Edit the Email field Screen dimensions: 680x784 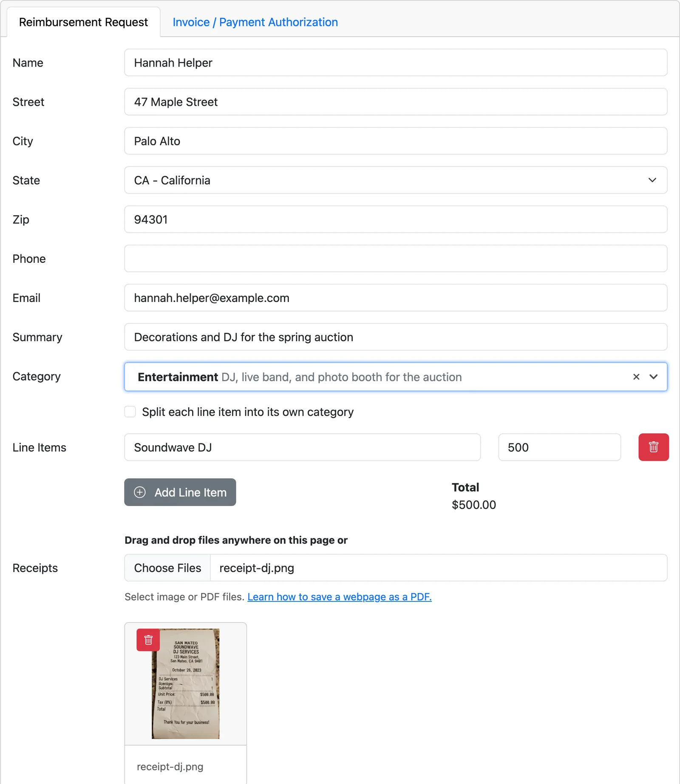[x=396, y=298]
